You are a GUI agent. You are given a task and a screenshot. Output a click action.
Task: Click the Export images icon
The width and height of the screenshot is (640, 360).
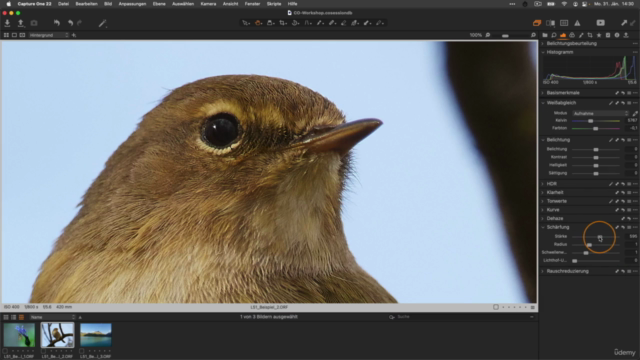pos(20,23)
